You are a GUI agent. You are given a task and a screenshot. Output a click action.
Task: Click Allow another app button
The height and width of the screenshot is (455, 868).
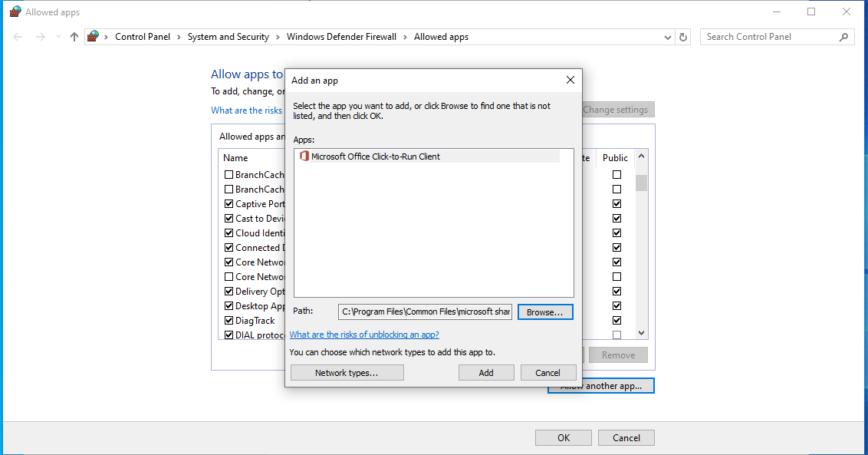click(x=600, y=386)
